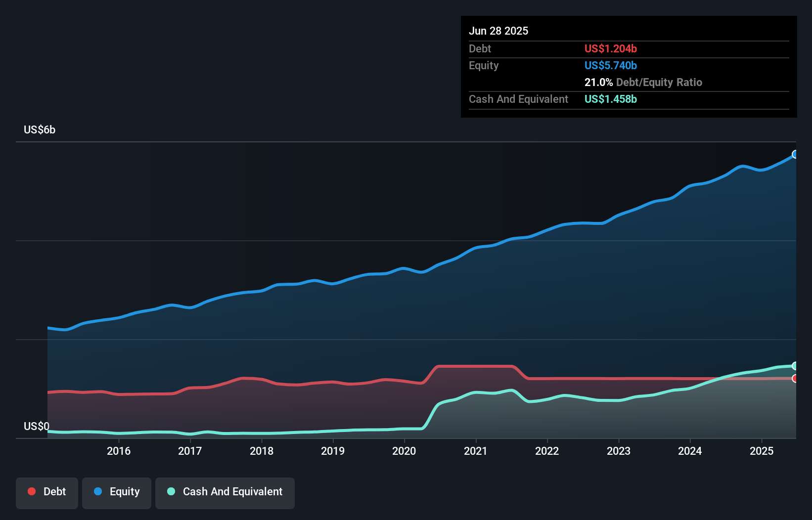812x520 pixels.
Task: Select the 2018 x-axis label
Action: (262, 451)
